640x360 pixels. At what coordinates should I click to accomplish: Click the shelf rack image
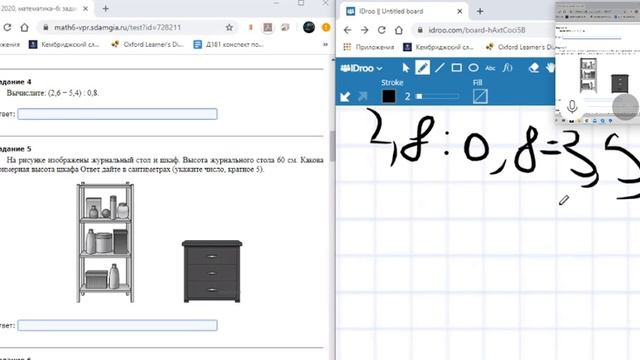pyautogui.click(x=105, y=242)
